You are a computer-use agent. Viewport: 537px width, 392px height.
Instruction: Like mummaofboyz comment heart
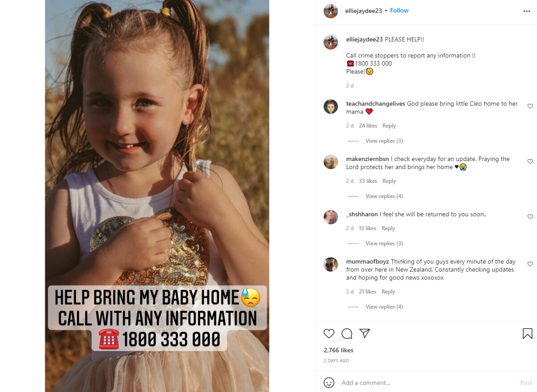coord(530,264)
